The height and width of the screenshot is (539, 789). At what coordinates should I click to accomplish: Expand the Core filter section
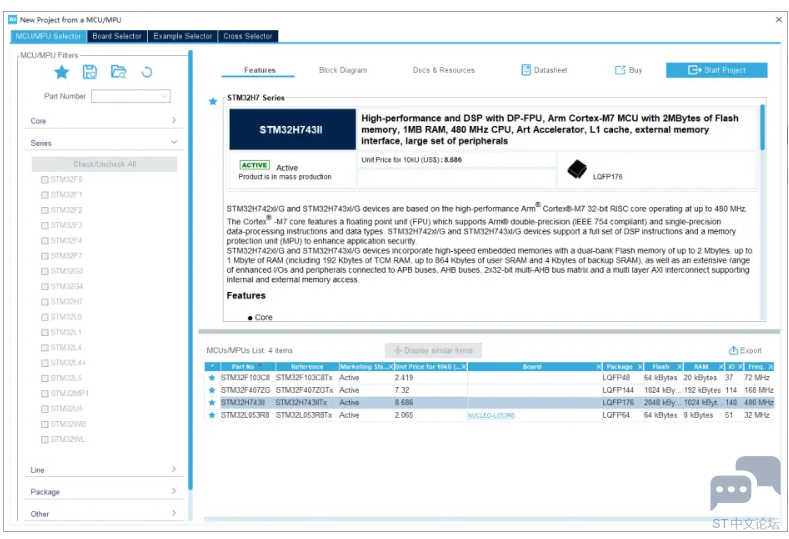(104, 121)
